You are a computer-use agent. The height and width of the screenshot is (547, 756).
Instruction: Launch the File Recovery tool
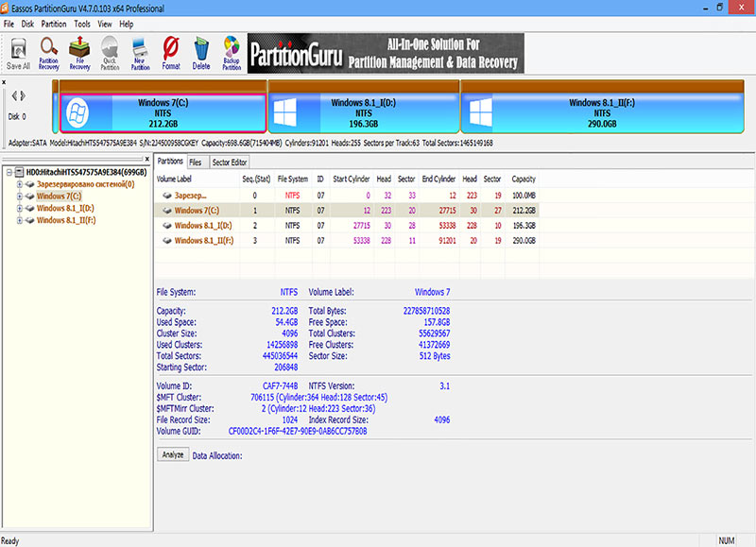(79, 54)
